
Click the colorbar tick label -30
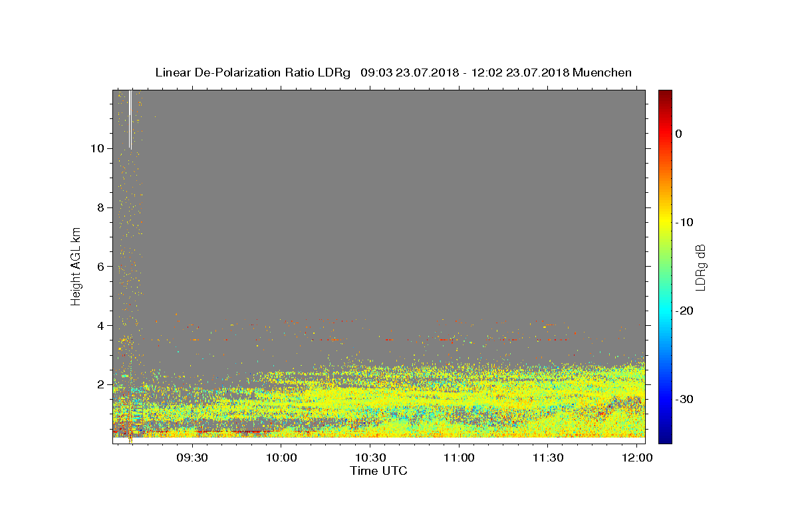pos(685,399)
